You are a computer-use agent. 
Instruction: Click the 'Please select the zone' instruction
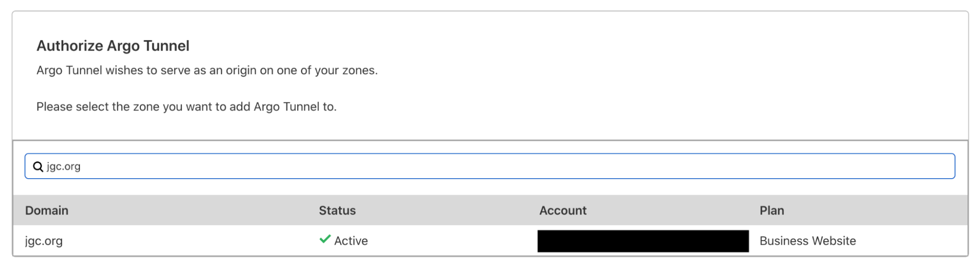click(186, 107)
